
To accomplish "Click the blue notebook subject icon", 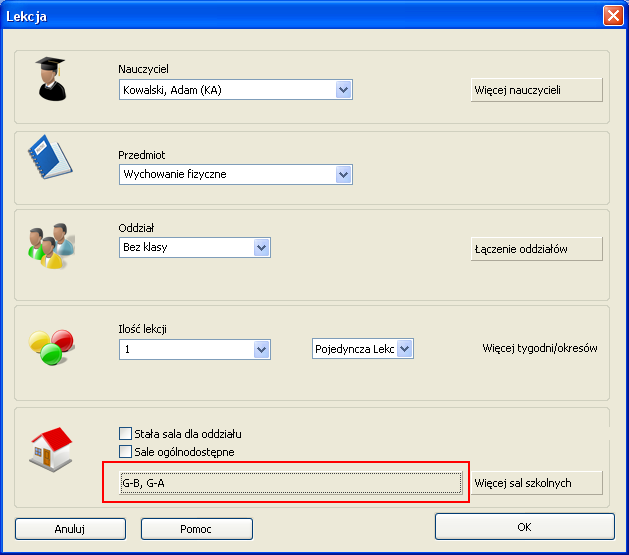I will coord(50,157).
